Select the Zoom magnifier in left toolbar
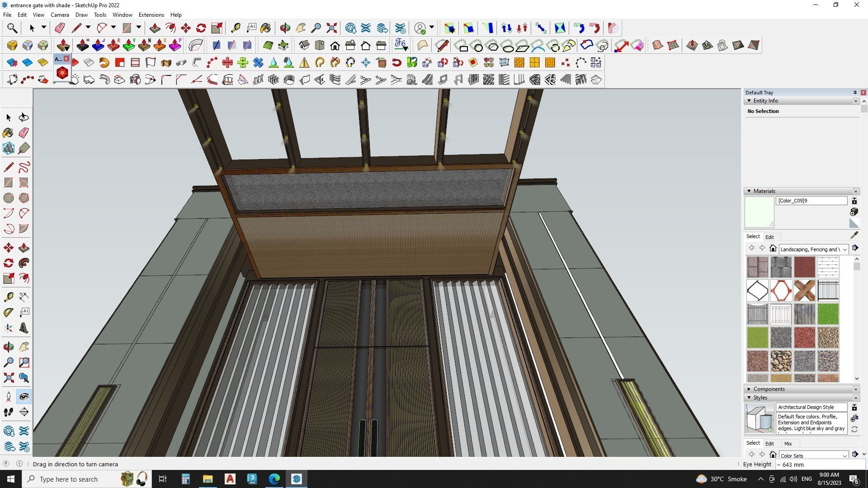Image resolution: width=868 pixels, height=488 pixels. pyautogui.click(x=9, y=362)
